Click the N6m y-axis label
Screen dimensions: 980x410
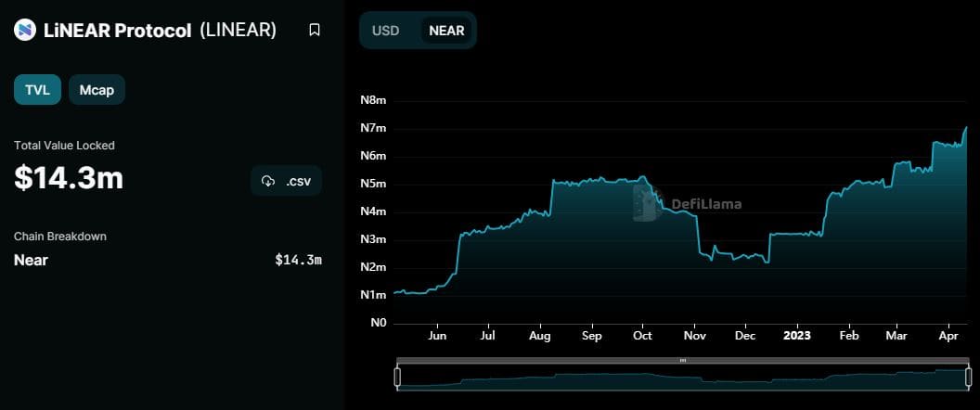tap(374, 156)
